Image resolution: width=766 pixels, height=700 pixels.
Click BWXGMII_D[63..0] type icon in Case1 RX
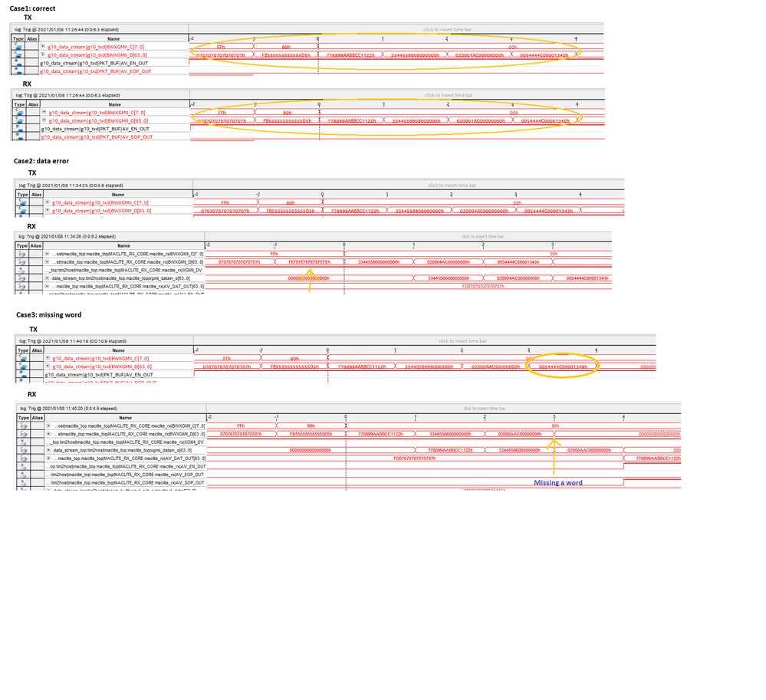pyautogui.click(x=19, y=120)
